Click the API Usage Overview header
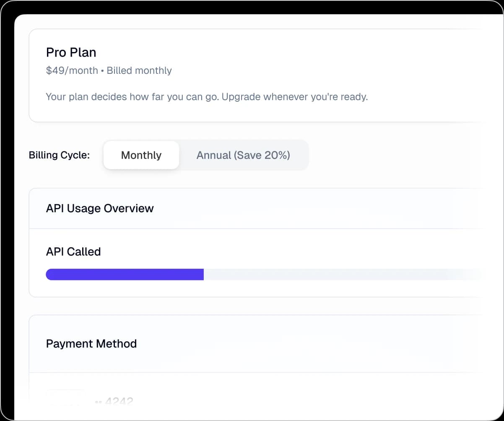 click(x=100, y=208)
